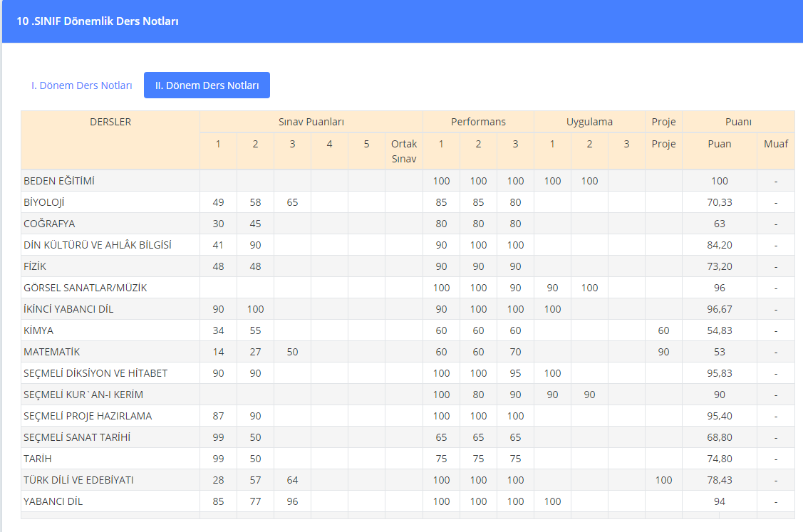Select the KİMYA row label

pos(38,330)
